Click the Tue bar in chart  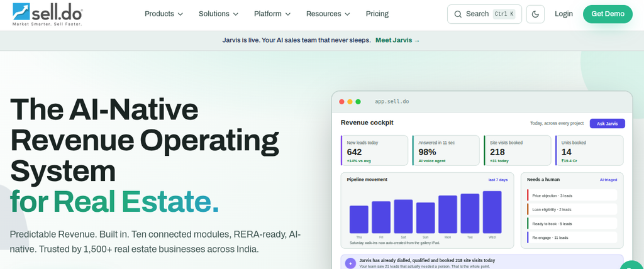pos(470,214)
